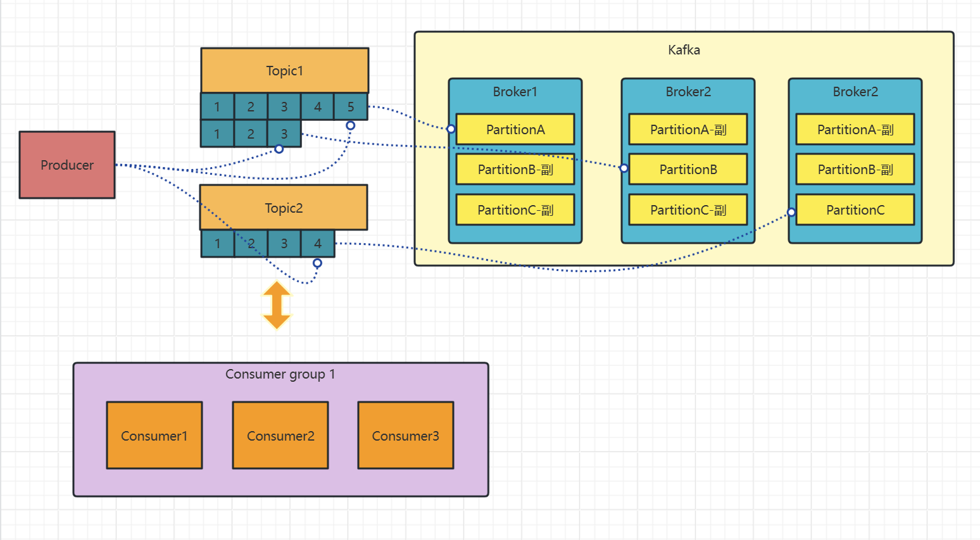Click connector endpoint below Topic1 second-row cell 3
980x540 pixels.
click(279, 149)
